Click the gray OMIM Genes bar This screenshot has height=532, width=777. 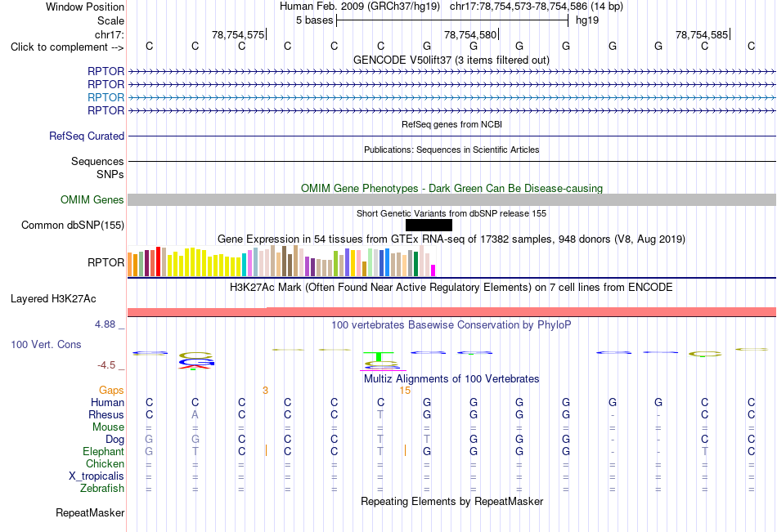pyautogui.click(x=451, y=199)
